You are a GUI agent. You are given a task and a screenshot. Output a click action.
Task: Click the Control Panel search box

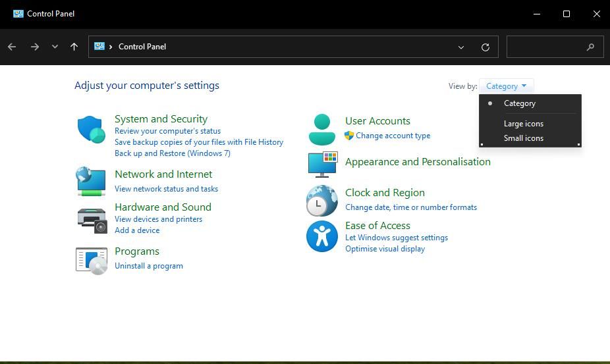coord(547,47)
